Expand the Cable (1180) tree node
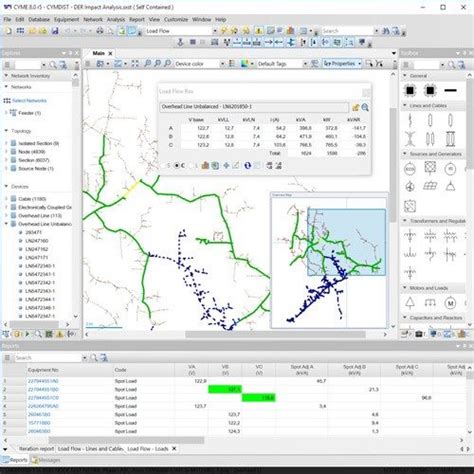The height and width of the screenshot is (474, 474). point(6,199)
